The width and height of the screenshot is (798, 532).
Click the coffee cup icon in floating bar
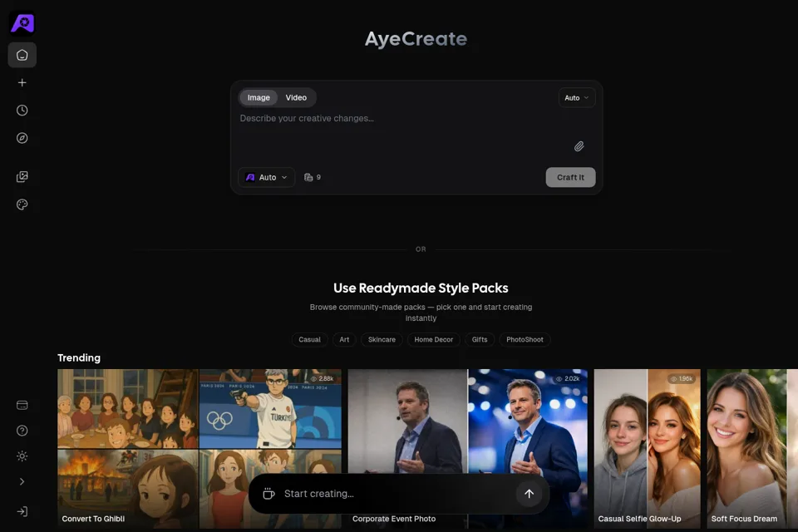point(268,493)
